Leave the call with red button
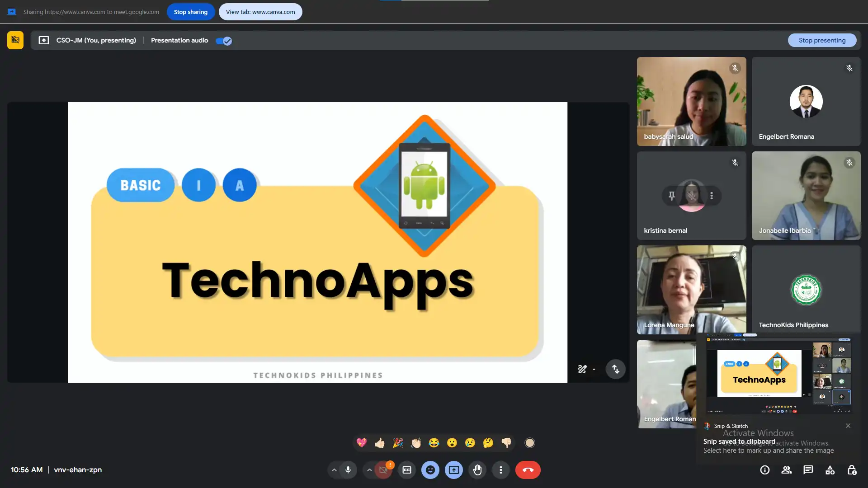Screen dimensions: 868x488 coord(528,470)
